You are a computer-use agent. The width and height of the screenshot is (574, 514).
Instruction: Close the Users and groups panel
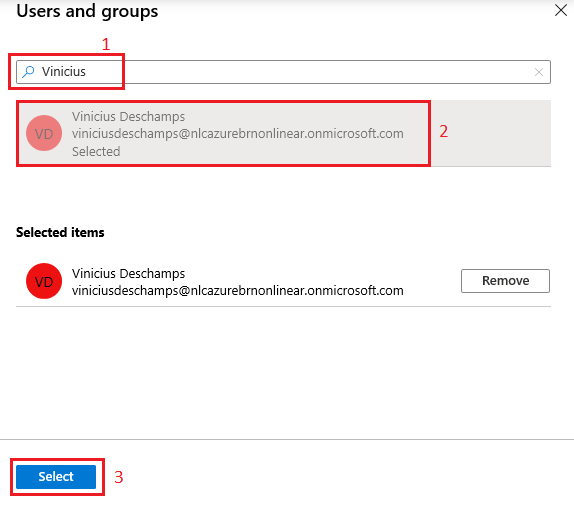pyautogui.click(x=560, y=10)
